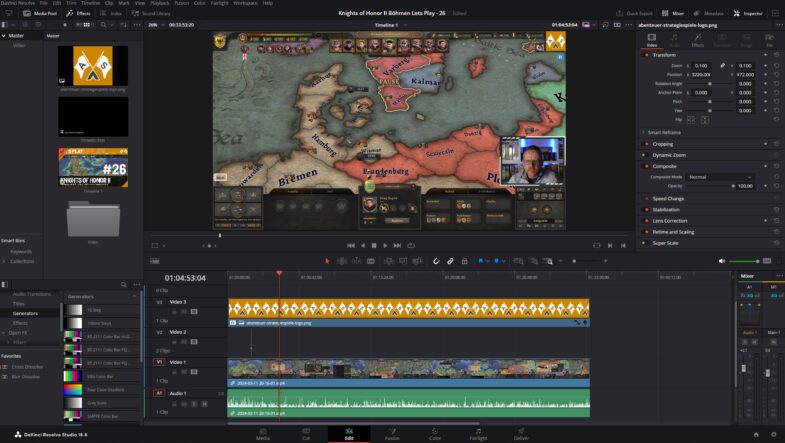Disable the Stabilization toggle
This screenshot has width=785, height=443.
[646, 210]
